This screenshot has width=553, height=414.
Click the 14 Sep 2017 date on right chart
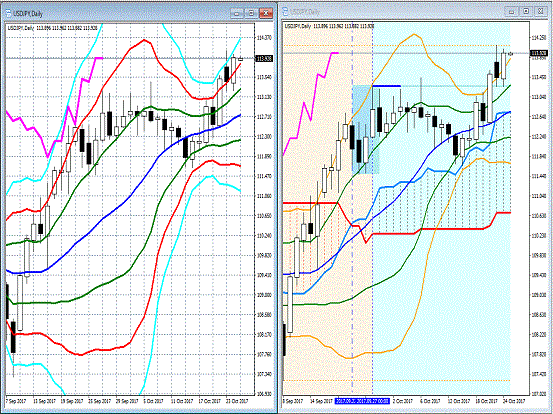coord(321,401)
